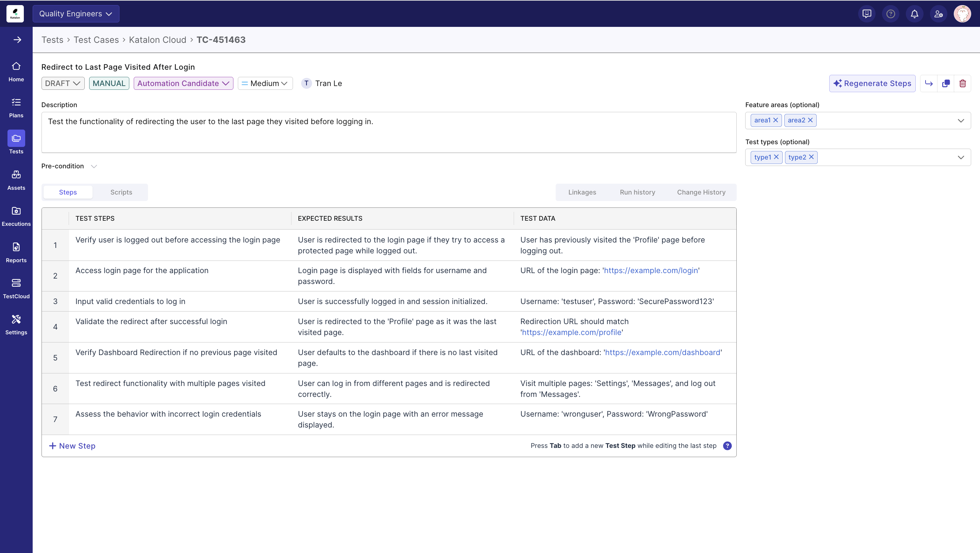Open the Linkages tab
This screenshot has width=980, height=553.
click(x=582, y=192)
